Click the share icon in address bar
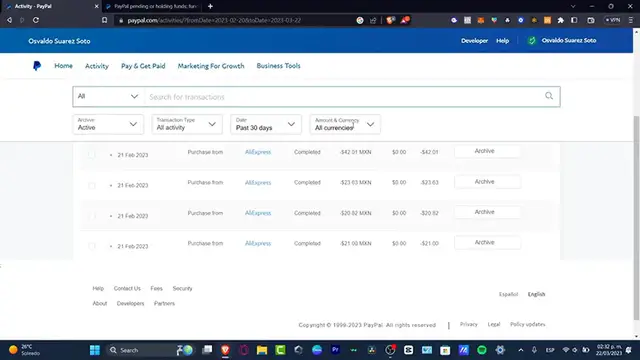Viewport: 640px width, 360px height. pos(373,20)
